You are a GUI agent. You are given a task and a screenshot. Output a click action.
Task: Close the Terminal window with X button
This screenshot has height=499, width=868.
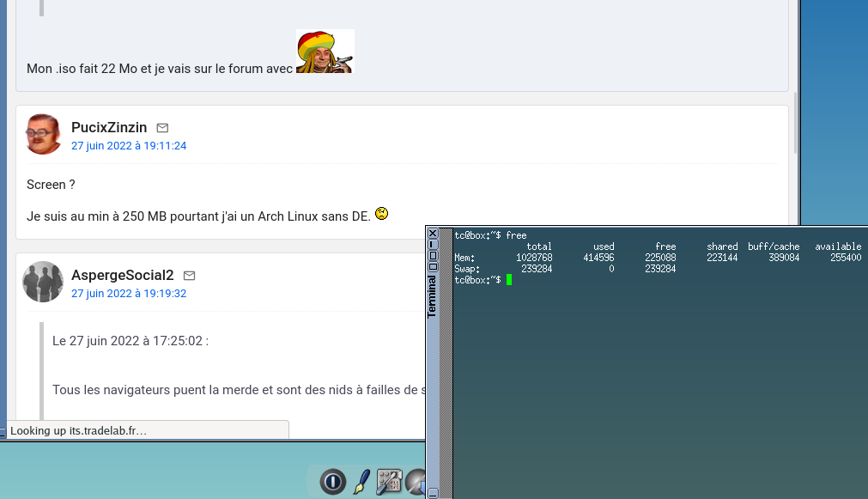[433, 233]
